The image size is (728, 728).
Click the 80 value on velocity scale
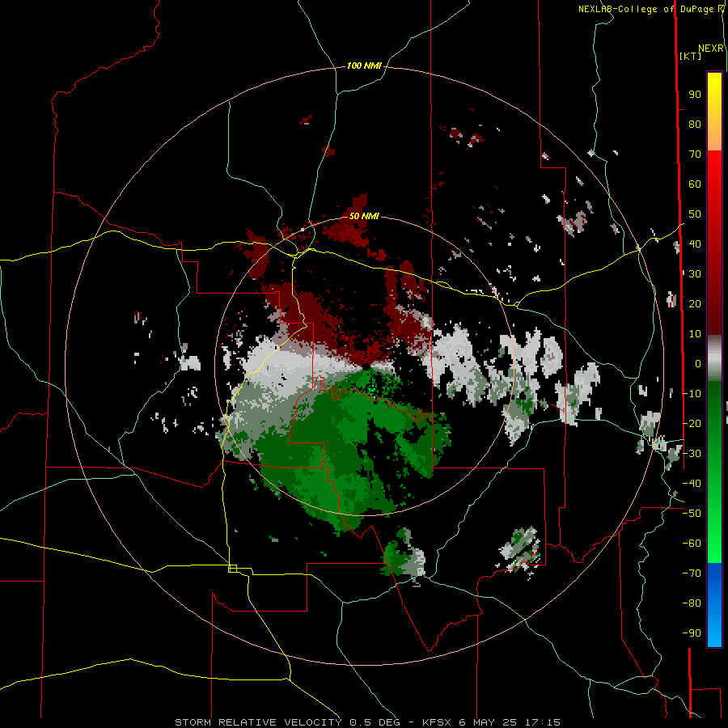(x=695, y=125)
